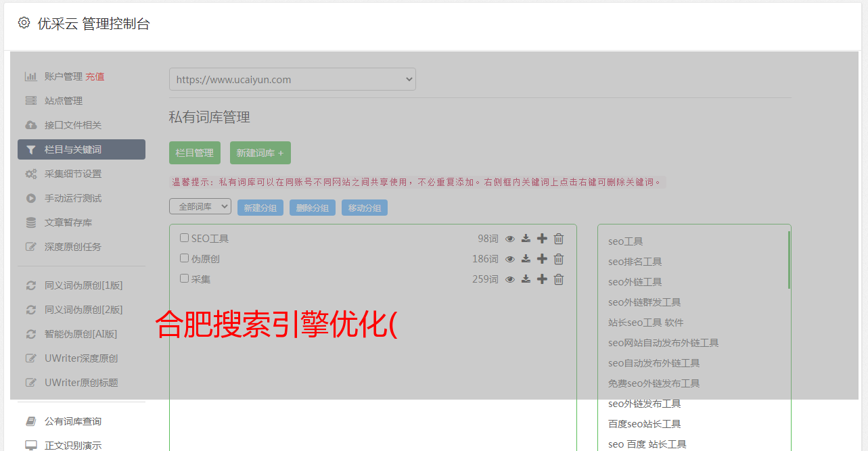The image size is (868, 451).
Task: Open the https://www.ucaiyun.com site dropdown
Action: coord(292,79)
